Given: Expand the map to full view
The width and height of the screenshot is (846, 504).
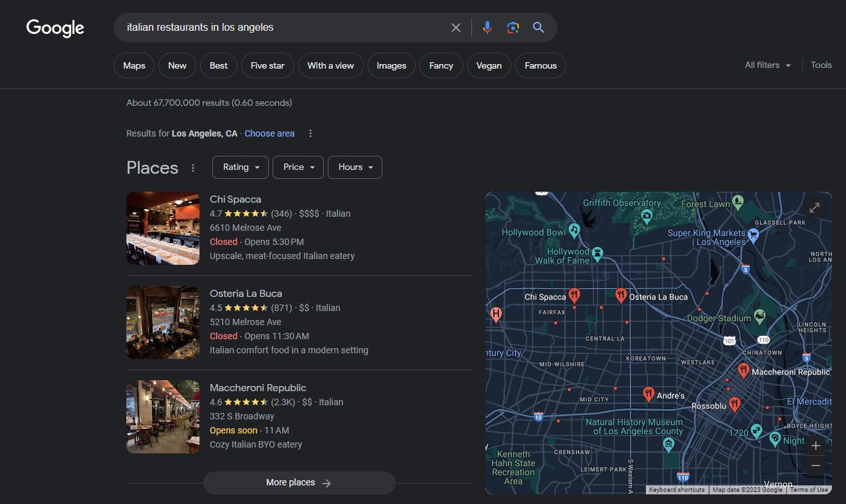Looking at the screenshot, I should coord(814,208).
